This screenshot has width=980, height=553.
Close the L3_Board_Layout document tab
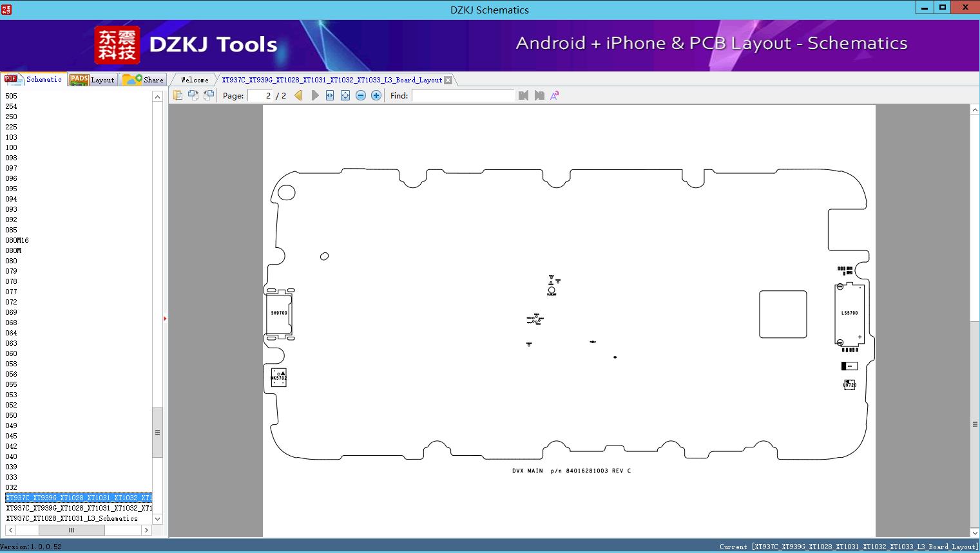click(448, 80)
